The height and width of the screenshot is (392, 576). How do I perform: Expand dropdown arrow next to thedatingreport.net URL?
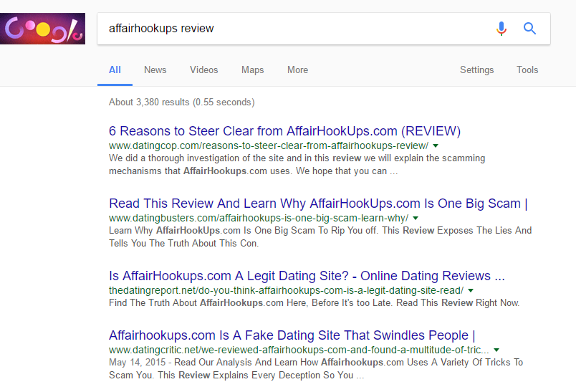(471, 291)
